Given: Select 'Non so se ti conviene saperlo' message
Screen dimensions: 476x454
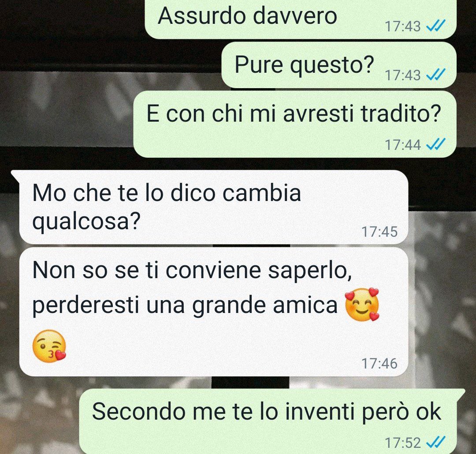Looking at the screenshot, I should pos(214,312).
